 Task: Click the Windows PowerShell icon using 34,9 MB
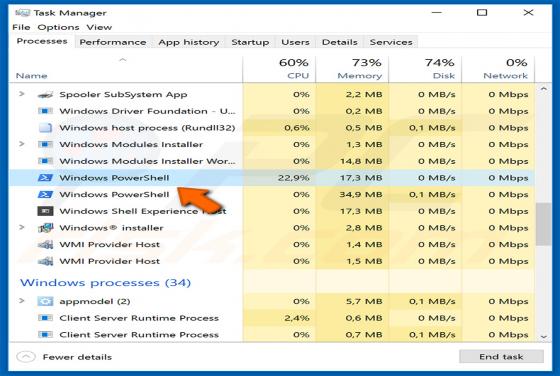tap(45, 194)
